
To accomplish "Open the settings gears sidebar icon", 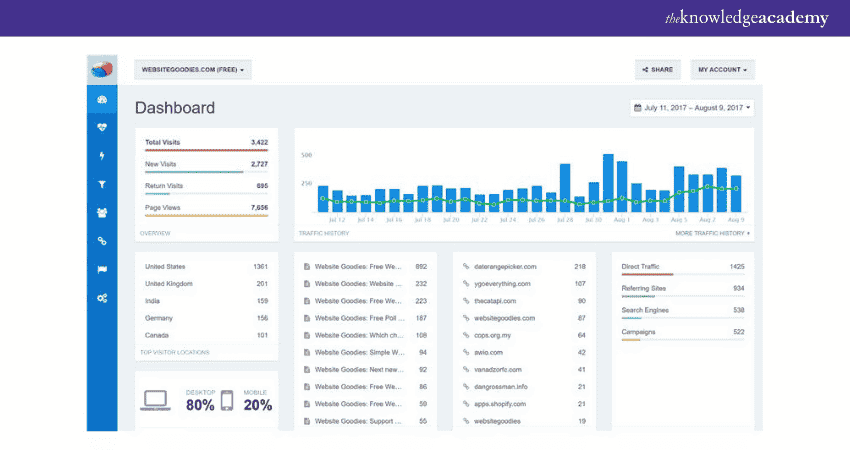I will (x=102, y=299).
